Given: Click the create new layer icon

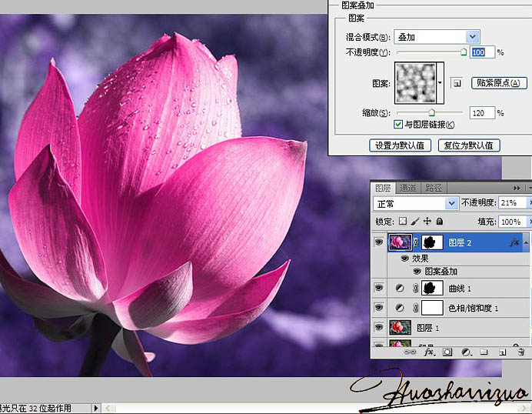Looking at the screenshot, I should pos(501,352).
